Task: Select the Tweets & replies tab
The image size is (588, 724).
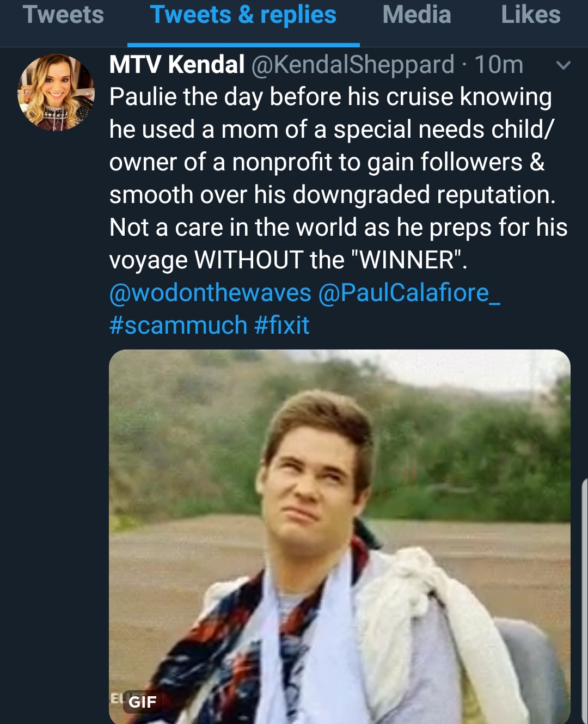Action: coord(243,15)
